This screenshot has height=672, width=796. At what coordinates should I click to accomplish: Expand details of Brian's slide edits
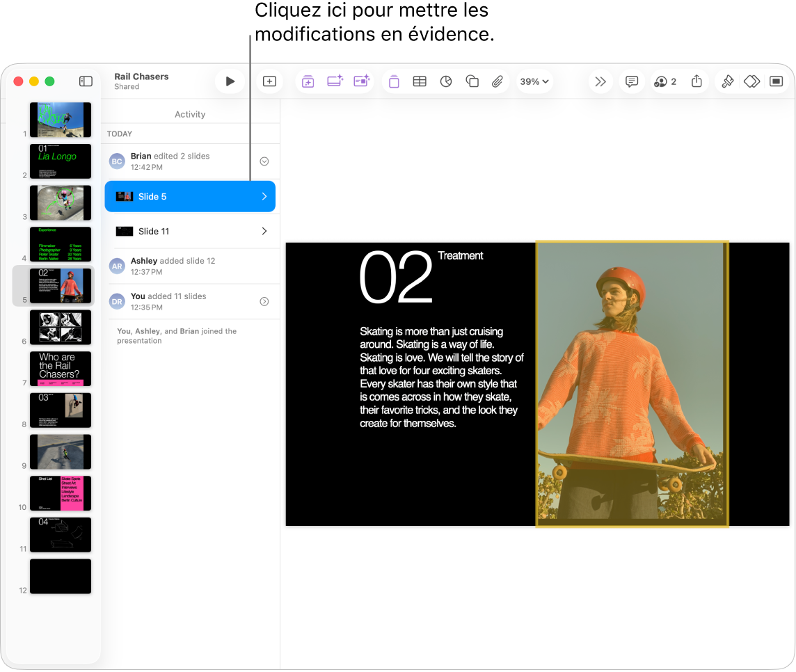tap(264, 161)
